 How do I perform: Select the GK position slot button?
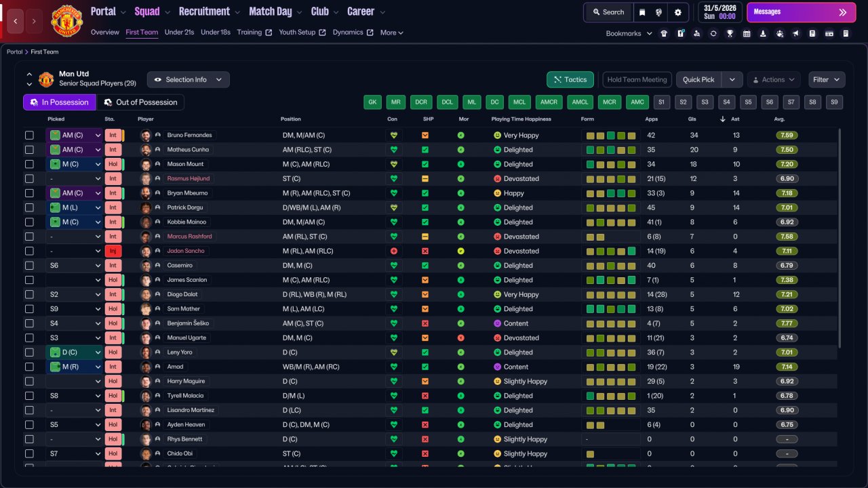[x=372, y=102]
